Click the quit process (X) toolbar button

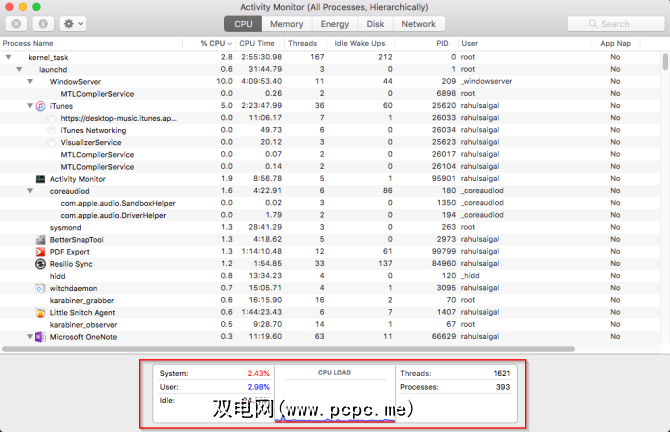[x=16, y=24]
